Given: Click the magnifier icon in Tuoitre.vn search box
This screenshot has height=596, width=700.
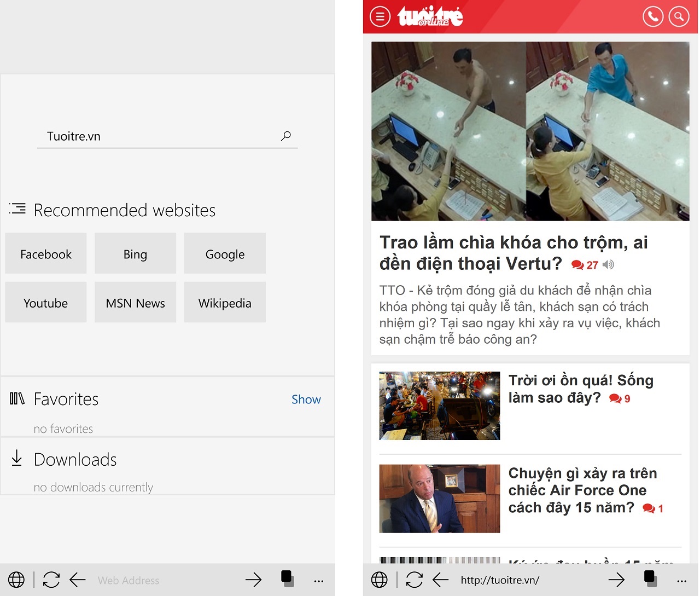Looking at the screenshot, I should coord(285,136).
